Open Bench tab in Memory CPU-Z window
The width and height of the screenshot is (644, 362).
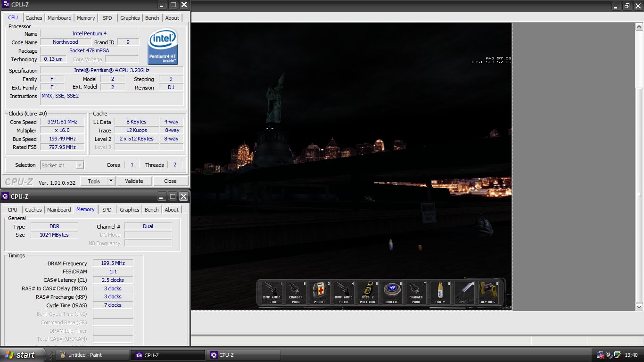pyautogui.click(x=152, y=210)
